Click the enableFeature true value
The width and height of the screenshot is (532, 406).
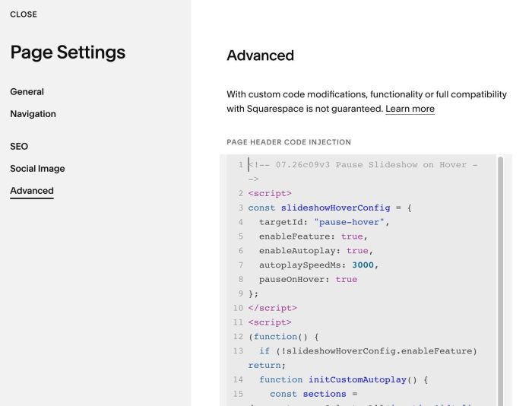[352, 236]
